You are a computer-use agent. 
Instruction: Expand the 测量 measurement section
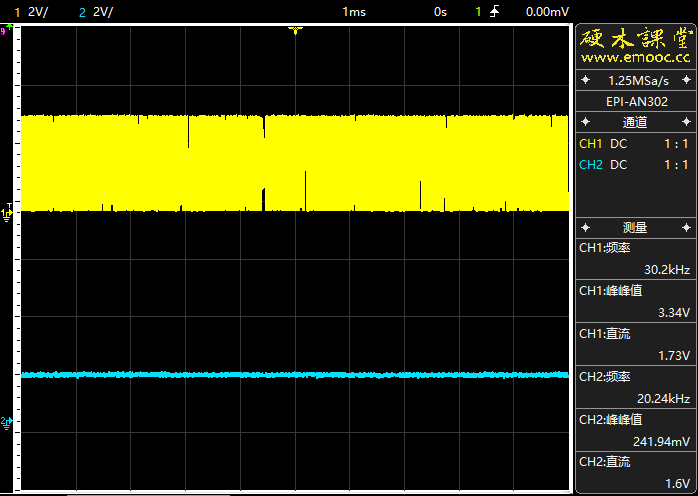[x=635, y=227]
